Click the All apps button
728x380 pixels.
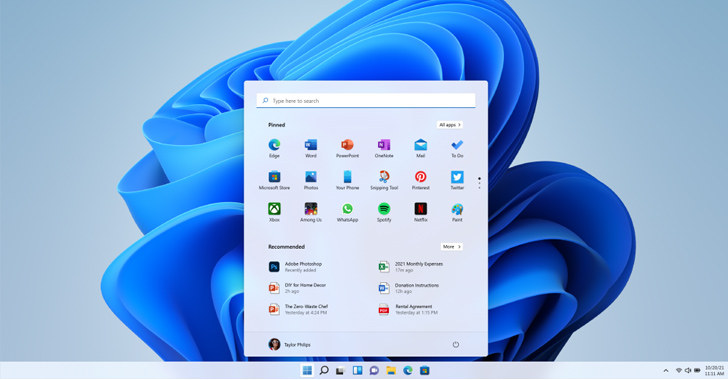[449, 125]
